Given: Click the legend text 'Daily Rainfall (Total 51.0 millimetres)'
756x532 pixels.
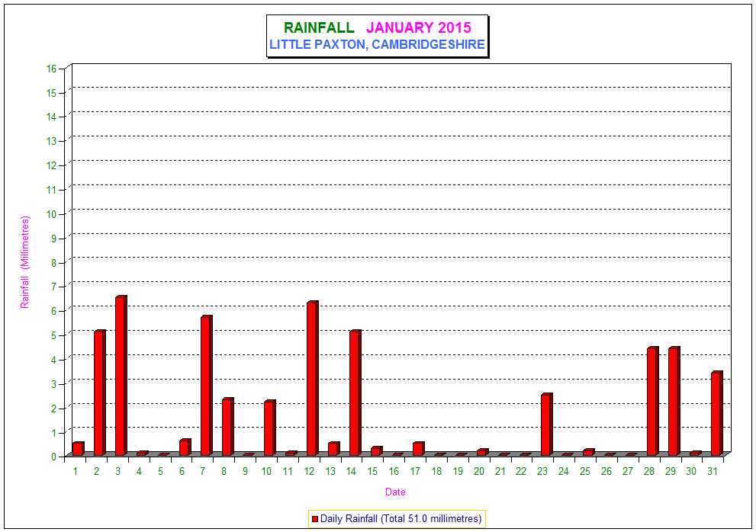Looking at the screenshot, I should coord(401,519).
